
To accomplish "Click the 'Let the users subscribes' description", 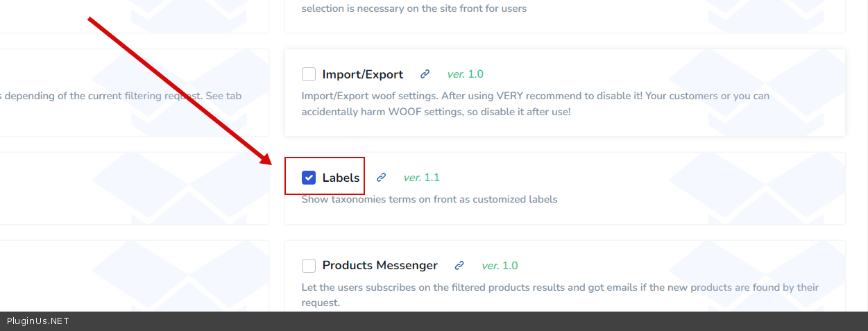I will pos(559,287).
